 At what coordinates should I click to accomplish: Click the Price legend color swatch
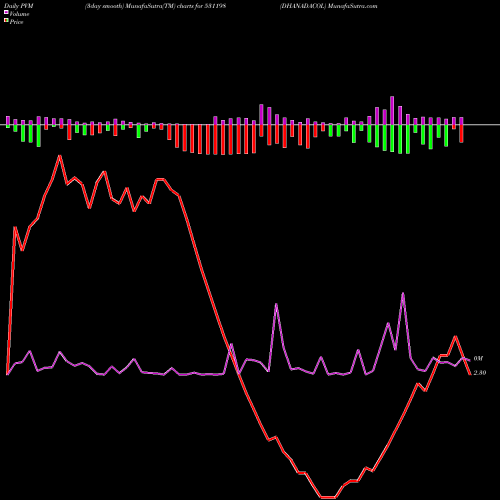(6, 21)
